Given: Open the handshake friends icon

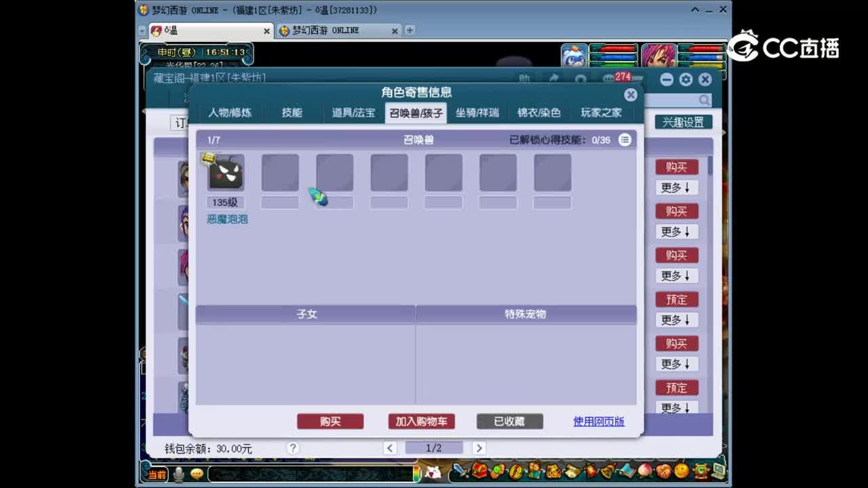Looking at the screenshot, I should [x=663, y=471].
